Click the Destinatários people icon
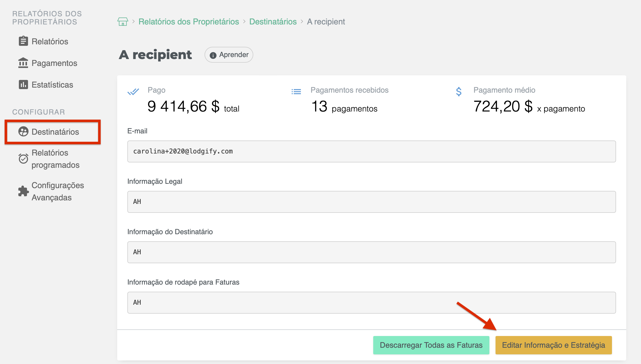The width and height of the screenshot is (641, 364). 23,132
